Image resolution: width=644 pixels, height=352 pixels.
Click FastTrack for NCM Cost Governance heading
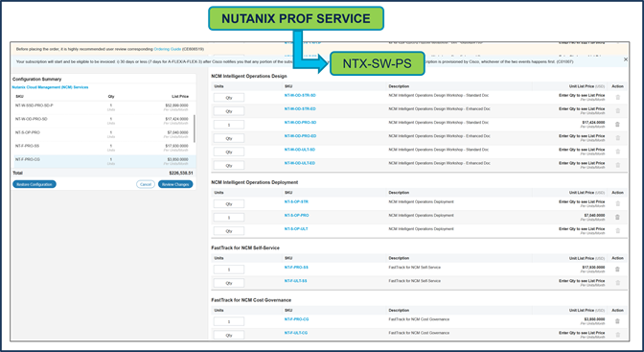251,300
